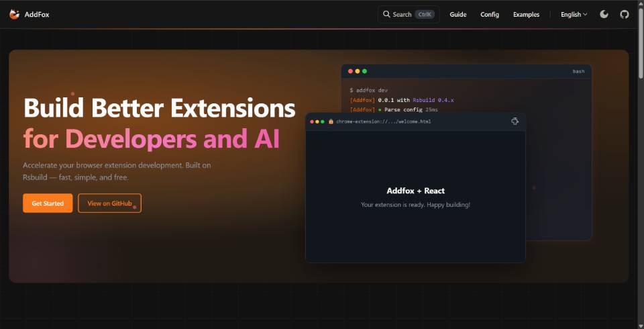
Task: Toggle dark mode via moon icon
Action: [x=604, y=14]
